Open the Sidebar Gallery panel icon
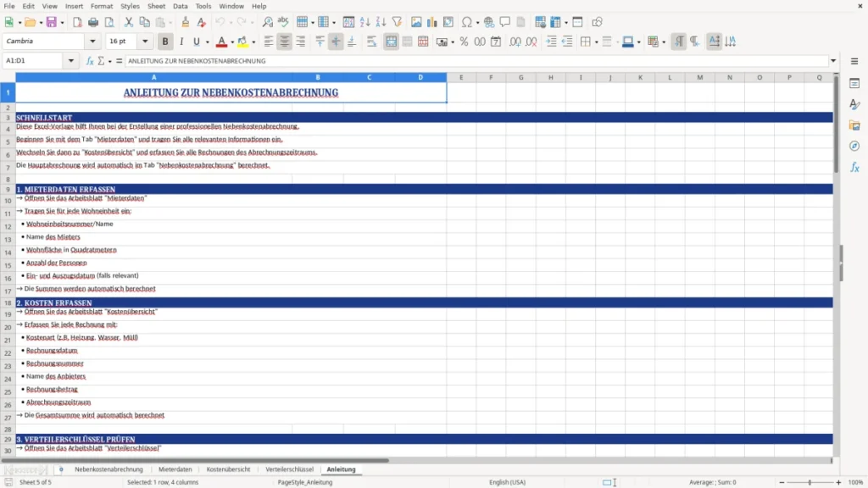868x488 pixels. click(854, 125)
